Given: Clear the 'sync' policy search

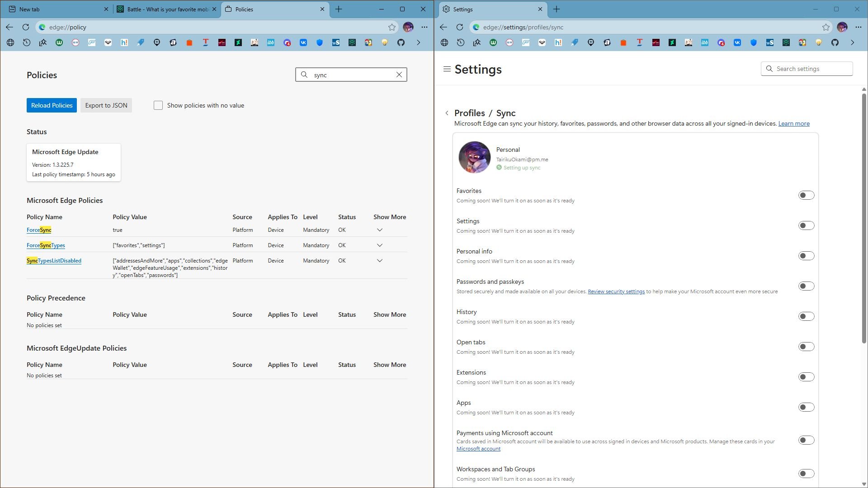Looking at the screenshot, I should coord(399,75).
